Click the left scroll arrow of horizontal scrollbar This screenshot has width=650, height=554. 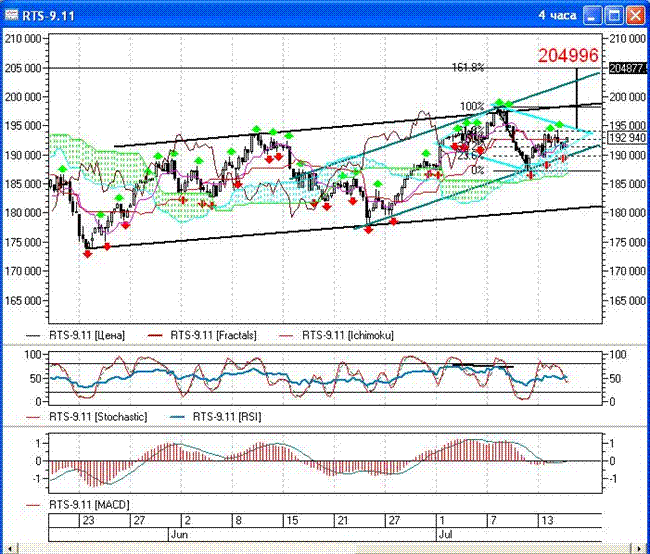[x=10, y=549]
